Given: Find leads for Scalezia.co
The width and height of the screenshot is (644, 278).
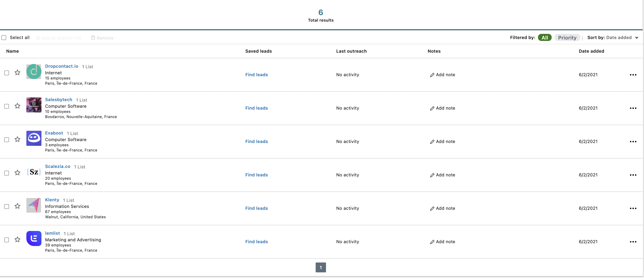Looking at the screenshot, I should 257,175.
